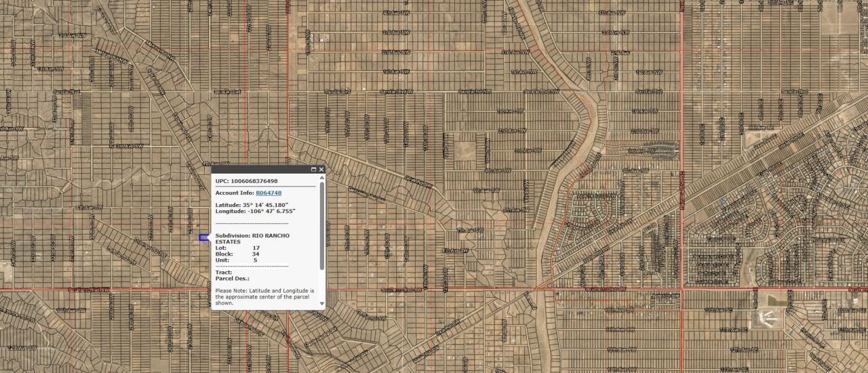Click the UPC number 1006068376498

(x=254, y=181)
